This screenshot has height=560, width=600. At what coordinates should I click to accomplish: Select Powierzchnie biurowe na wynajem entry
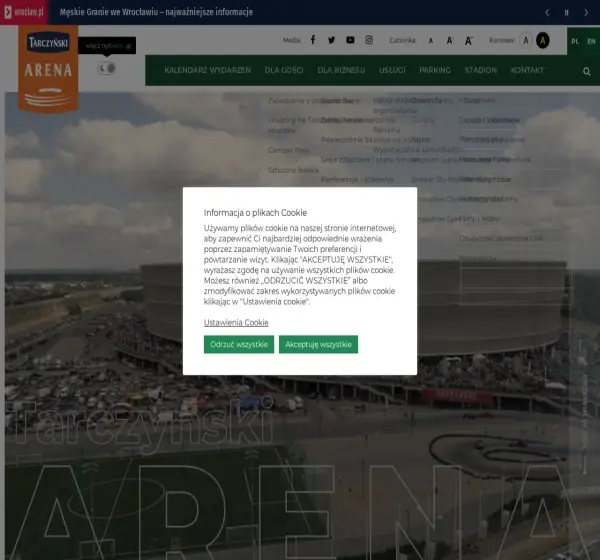click(x=376, y=140)
